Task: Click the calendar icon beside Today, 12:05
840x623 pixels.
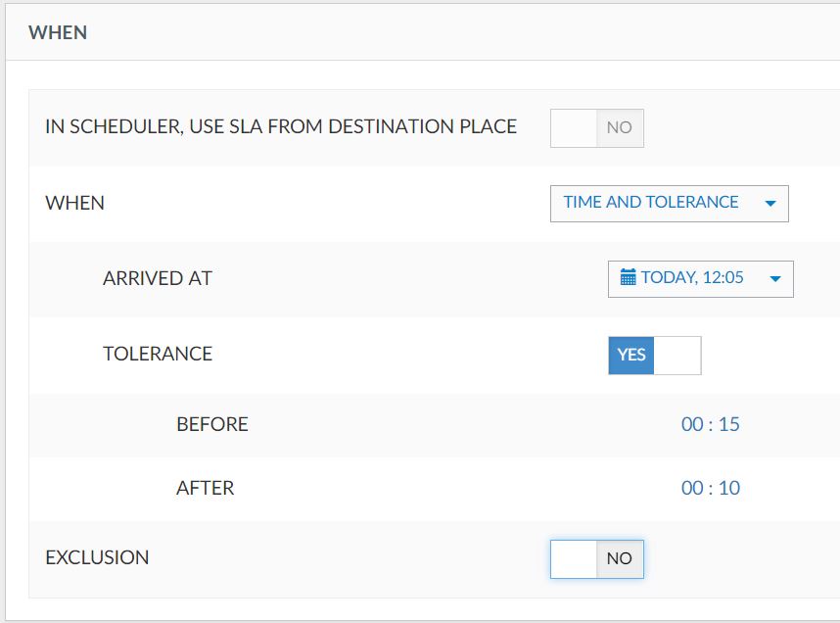Action: 628,277
